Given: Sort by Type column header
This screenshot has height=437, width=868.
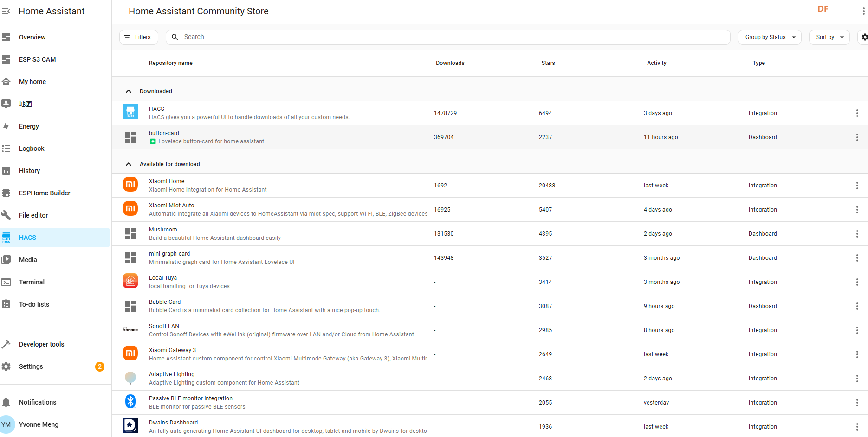Looking at the screenshot, I should click(x=758, y=63).
